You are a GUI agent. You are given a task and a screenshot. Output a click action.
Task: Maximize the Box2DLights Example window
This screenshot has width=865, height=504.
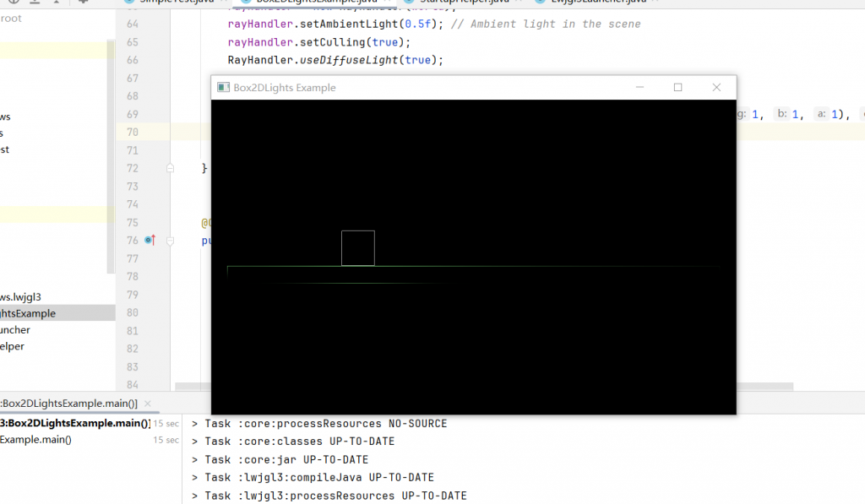677,88
